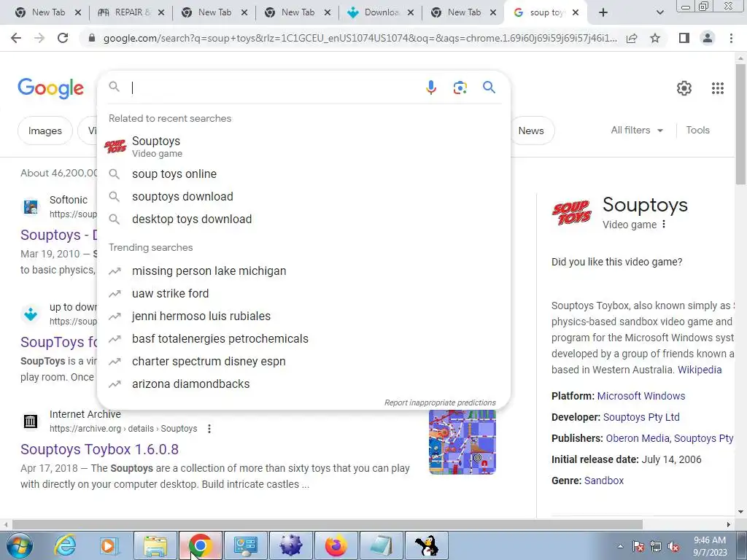Open the Chrome profile avatar menu
This screenshot has height=560, width=747.
pyautogui.click(x=708, y=38)
